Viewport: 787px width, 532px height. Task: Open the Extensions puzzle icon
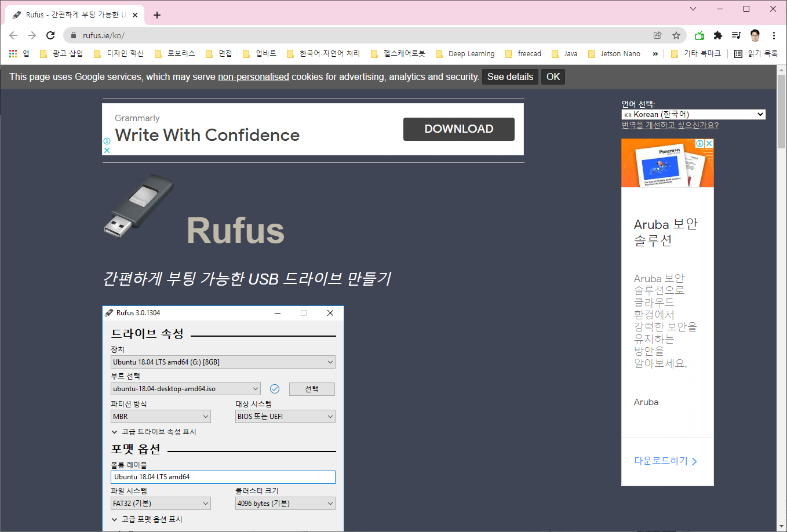(x=718, y=35)
